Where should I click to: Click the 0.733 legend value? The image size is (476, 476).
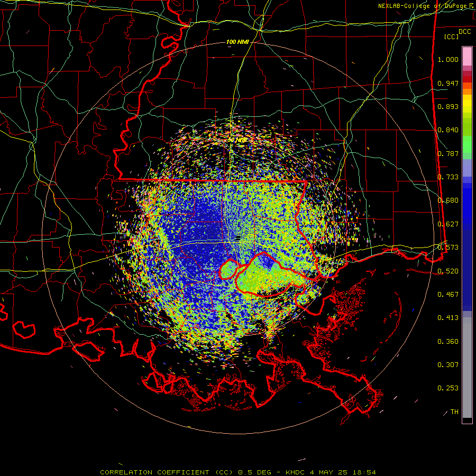[x=448, y=177]
